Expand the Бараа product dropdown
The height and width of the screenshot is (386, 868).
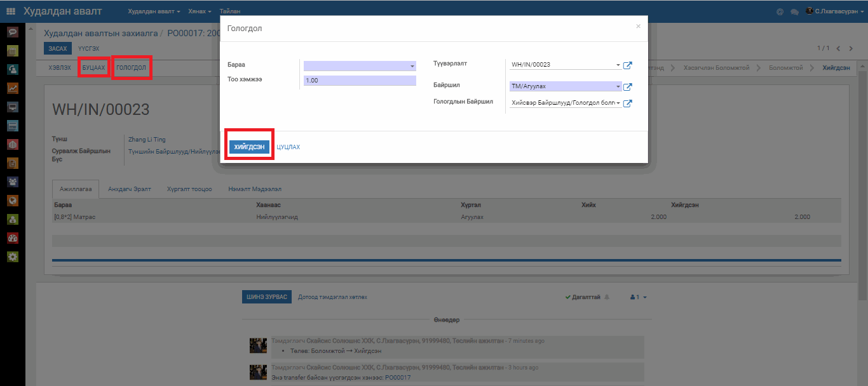[x=412, y=66]
